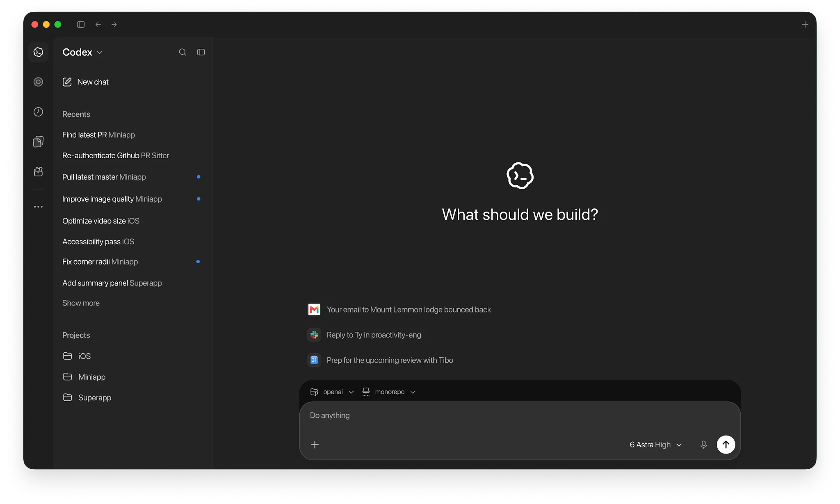Open the 6 Astra High model selector

coord(655,445)
